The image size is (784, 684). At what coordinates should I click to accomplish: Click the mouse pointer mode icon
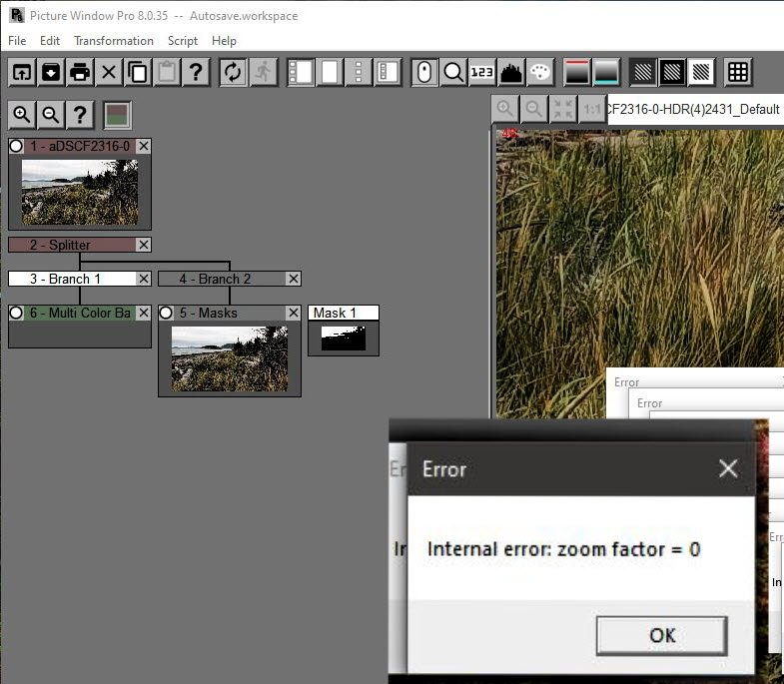point(424,72)
